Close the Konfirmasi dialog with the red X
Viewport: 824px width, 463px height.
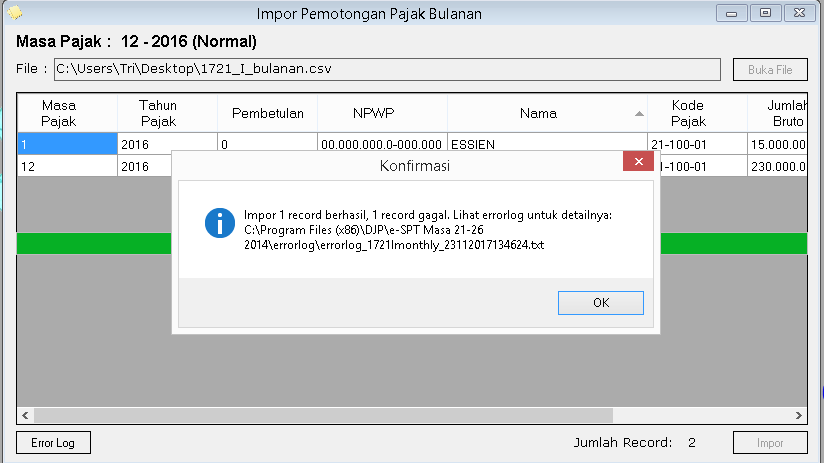tap(638, 161)
